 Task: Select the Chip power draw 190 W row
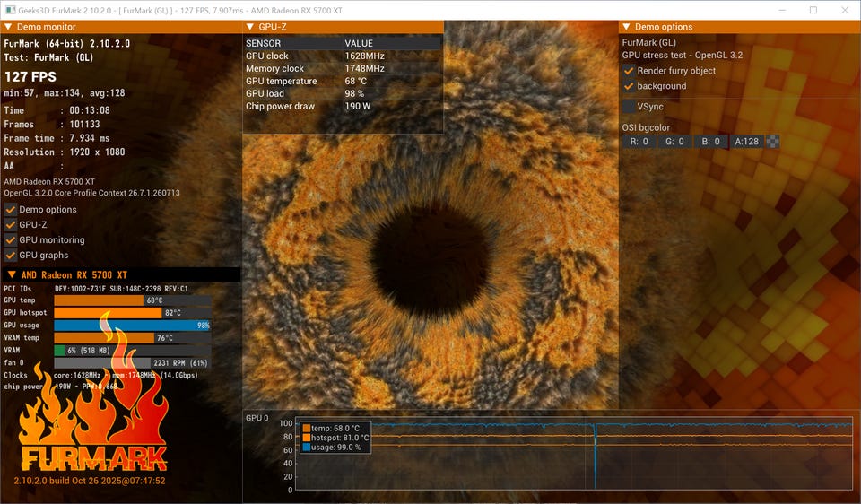344,107
